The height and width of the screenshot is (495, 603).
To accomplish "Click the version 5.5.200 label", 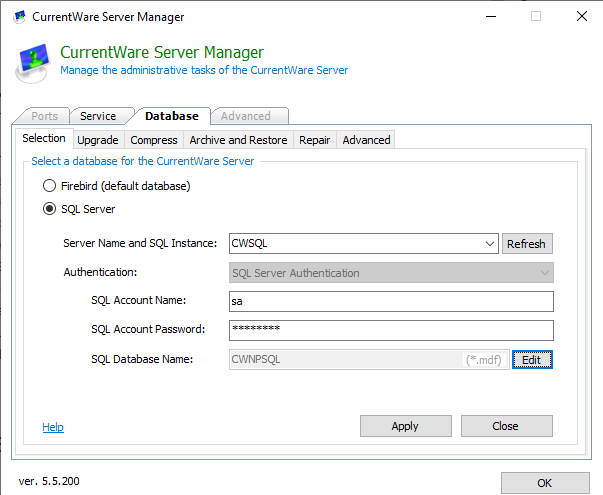I will coord(49,481).
